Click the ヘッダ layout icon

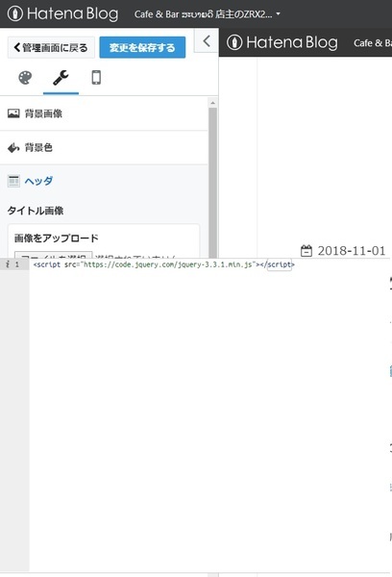coord(13,181)
